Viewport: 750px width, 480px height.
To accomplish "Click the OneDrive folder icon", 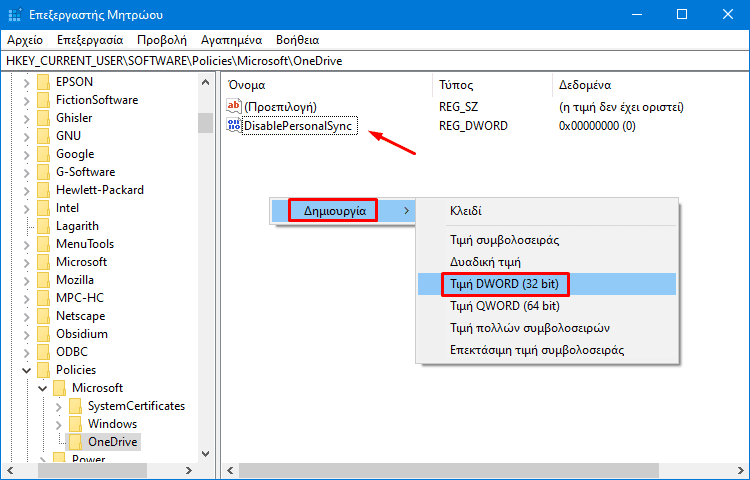I will pos(76,442).
